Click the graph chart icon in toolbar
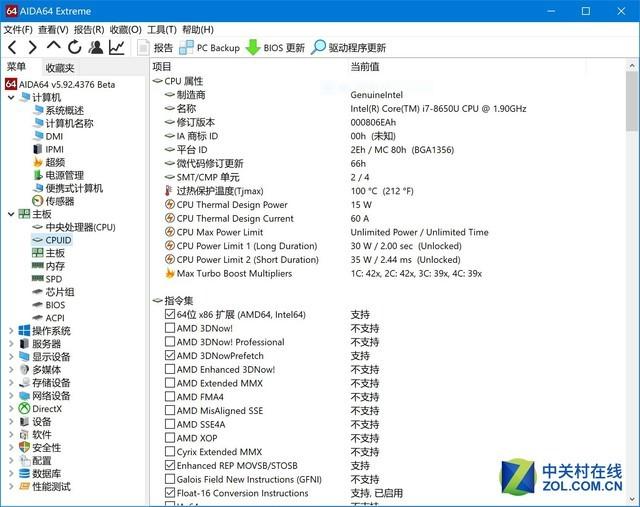 (118, 47)
